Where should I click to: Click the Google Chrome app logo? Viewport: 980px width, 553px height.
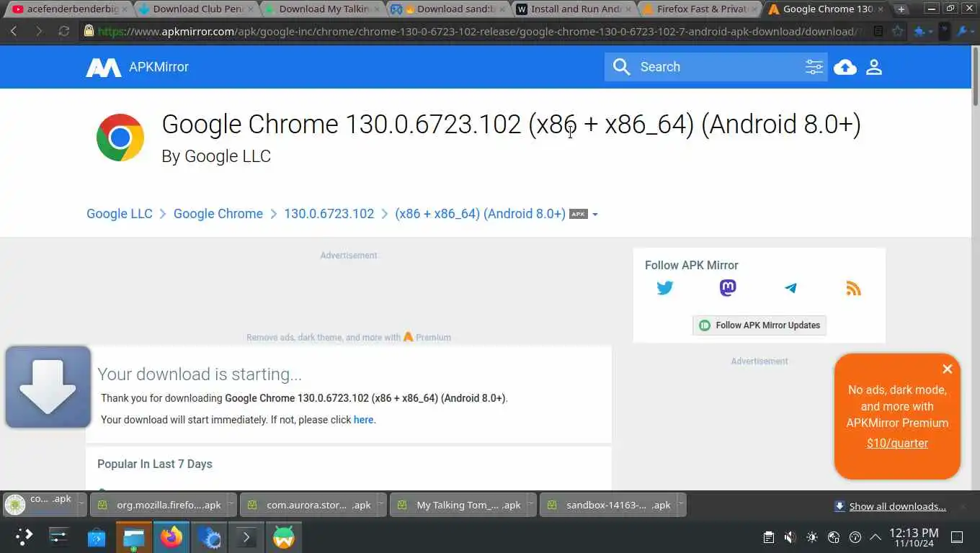click(x=120, y=138)
